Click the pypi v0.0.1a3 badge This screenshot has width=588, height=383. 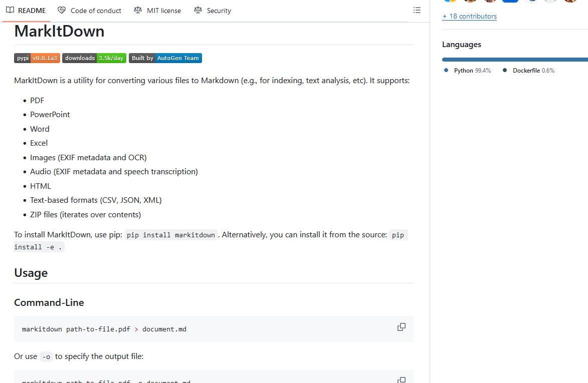click(37, 58)
